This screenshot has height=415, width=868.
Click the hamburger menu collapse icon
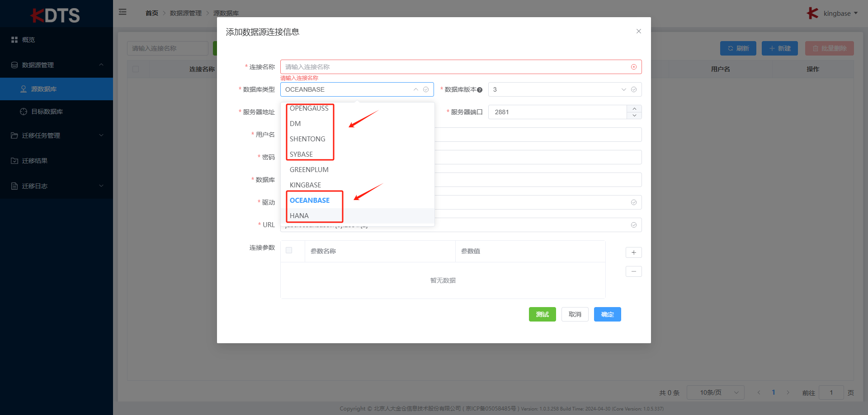point(123,12)
